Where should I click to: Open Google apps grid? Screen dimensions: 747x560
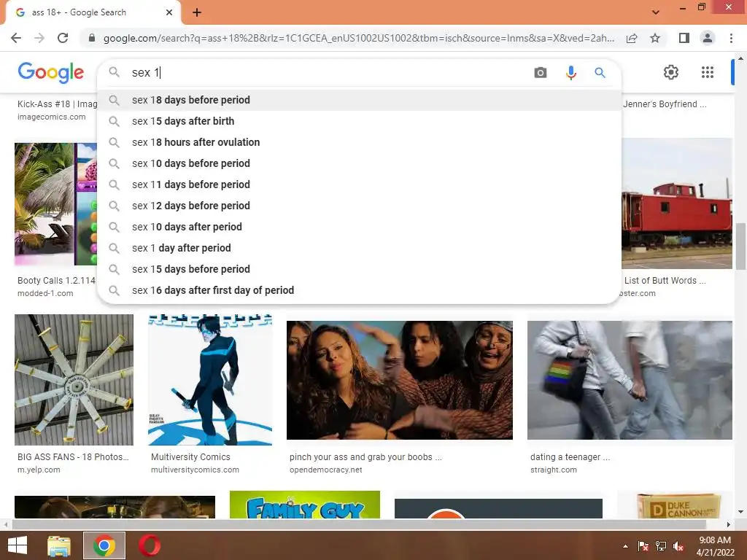click(x=708, y=72)
